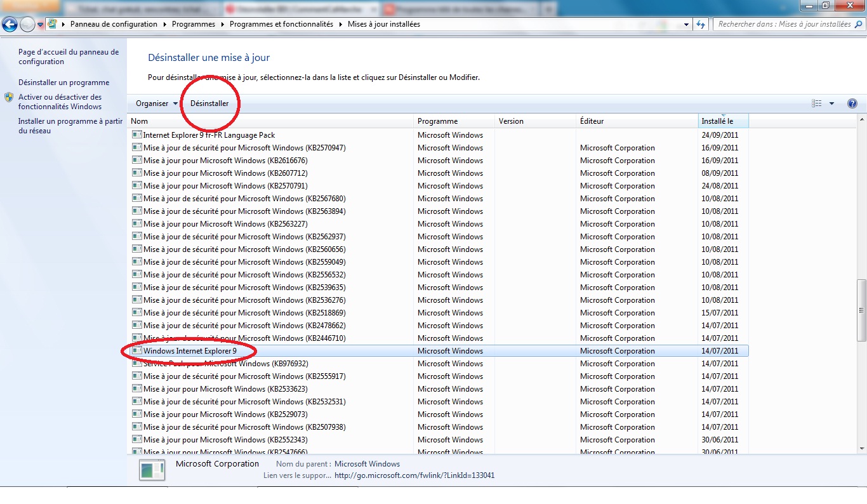Expand the address bar history dropdown
Viewport: 867px width, 504px height.
(x=687, y=24)
